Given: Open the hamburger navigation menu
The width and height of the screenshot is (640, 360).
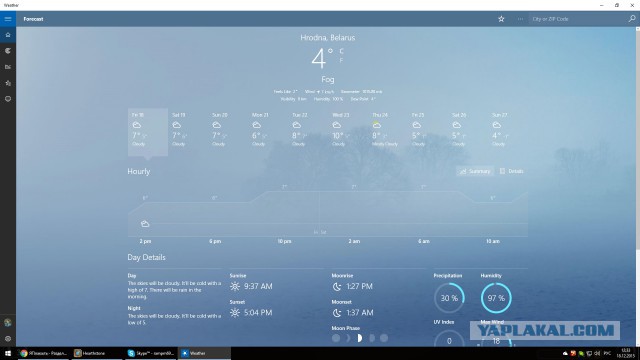Looking at the screenshot, I should pos(8,19).
